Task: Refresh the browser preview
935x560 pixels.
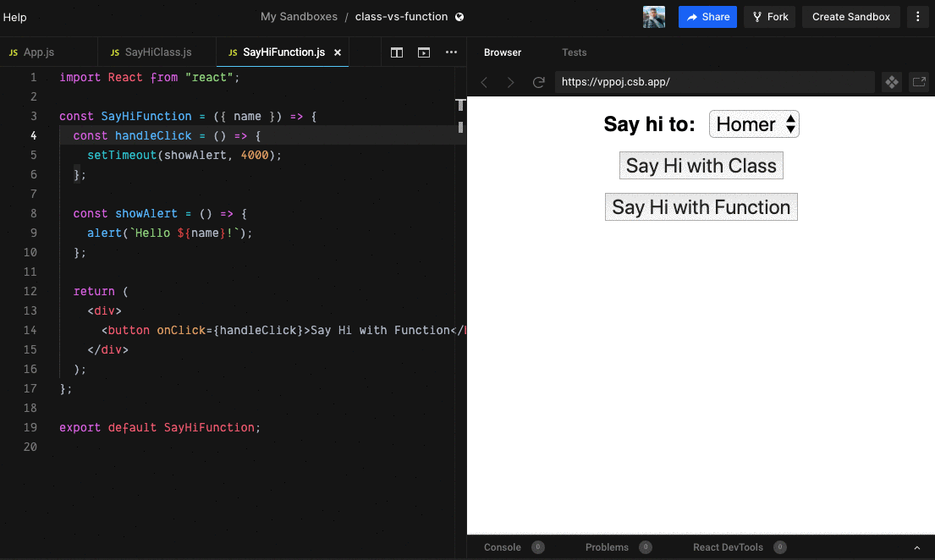Action: tap(538, 82)
